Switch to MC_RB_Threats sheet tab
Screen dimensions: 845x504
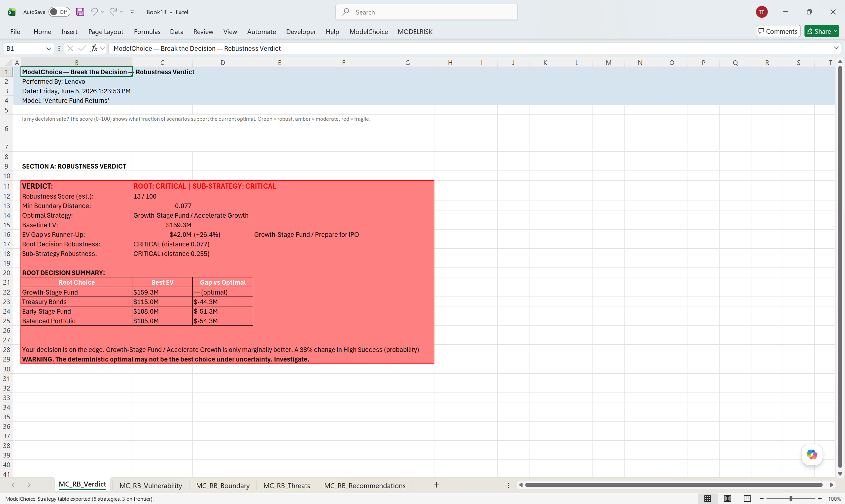[287, 485]
